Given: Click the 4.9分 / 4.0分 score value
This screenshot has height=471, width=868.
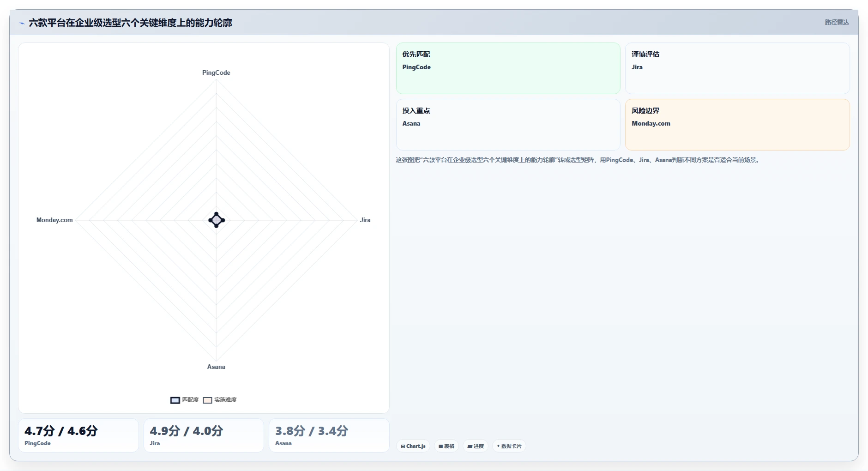Looking at the screenshot, I should point(187,431).
